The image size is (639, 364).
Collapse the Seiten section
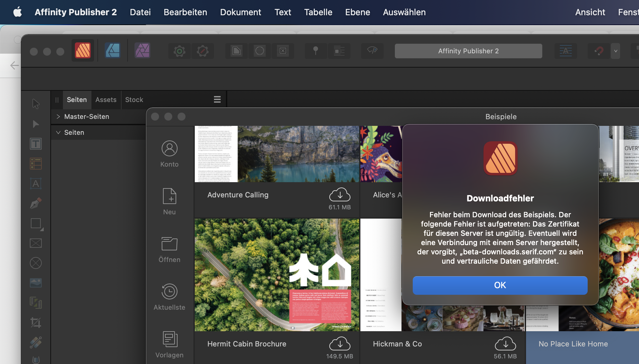point(58,132)
